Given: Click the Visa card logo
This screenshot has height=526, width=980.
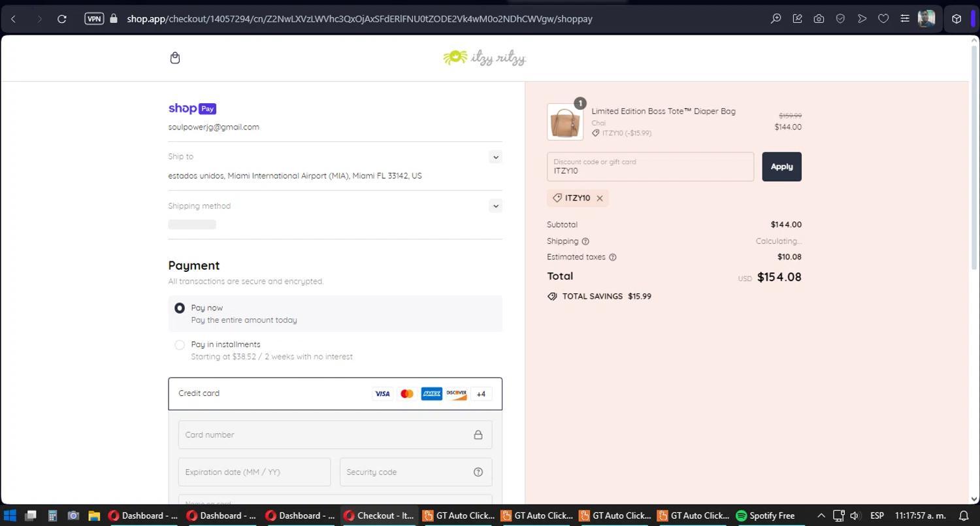Looking at the screenshot, I should (382, 394).
